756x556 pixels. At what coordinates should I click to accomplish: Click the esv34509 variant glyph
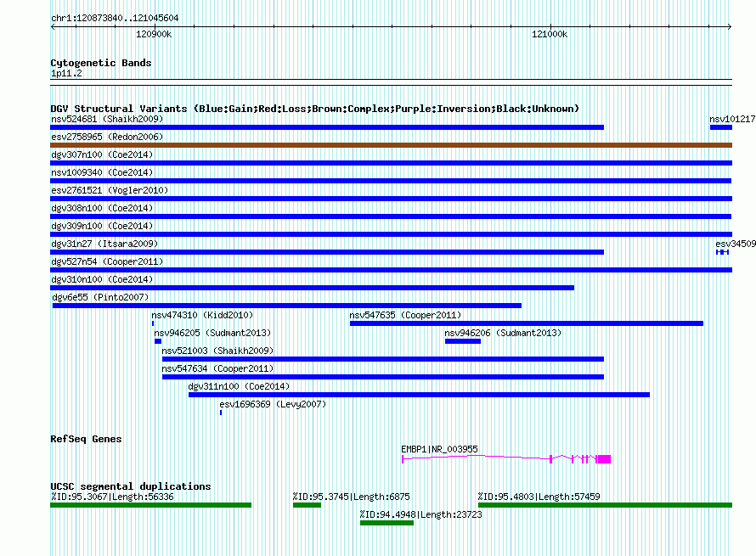(x=722, y=252)
